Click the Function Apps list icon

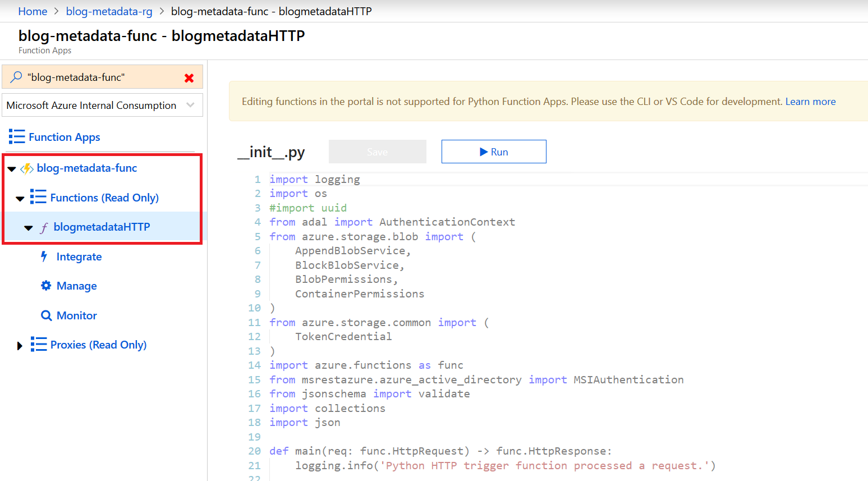pos(17,136)
